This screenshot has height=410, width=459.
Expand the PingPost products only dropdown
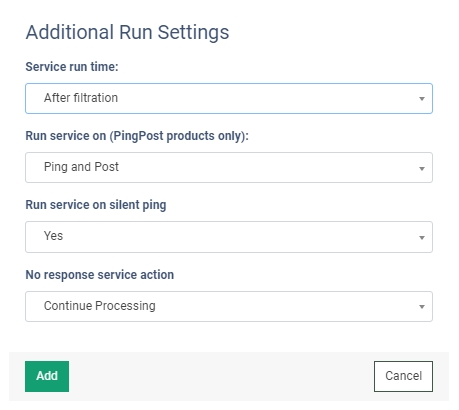click(229, 167)
